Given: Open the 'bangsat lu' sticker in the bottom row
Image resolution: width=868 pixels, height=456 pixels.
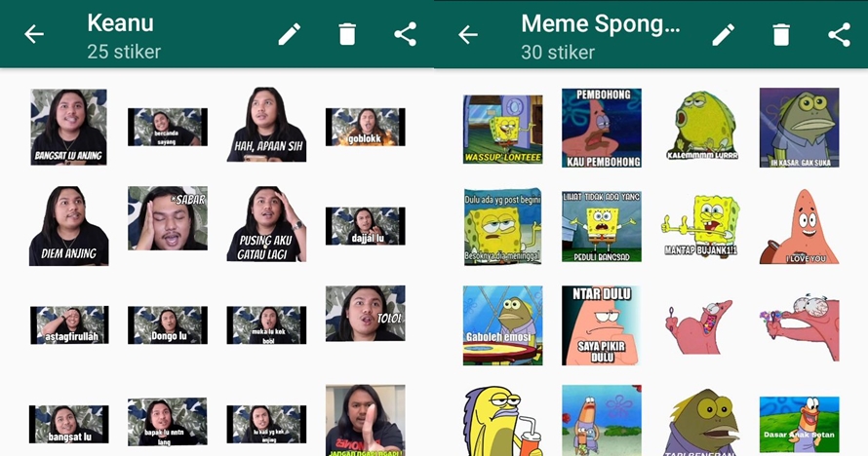Looking at the screenshot, I should coord(68,424).
